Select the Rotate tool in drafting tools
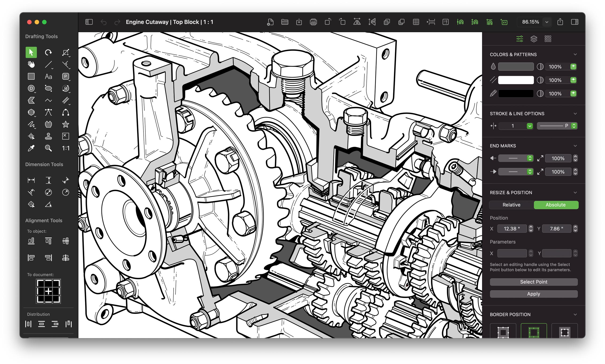Screen dimensions: 605x364 click(x=48, y=52)
